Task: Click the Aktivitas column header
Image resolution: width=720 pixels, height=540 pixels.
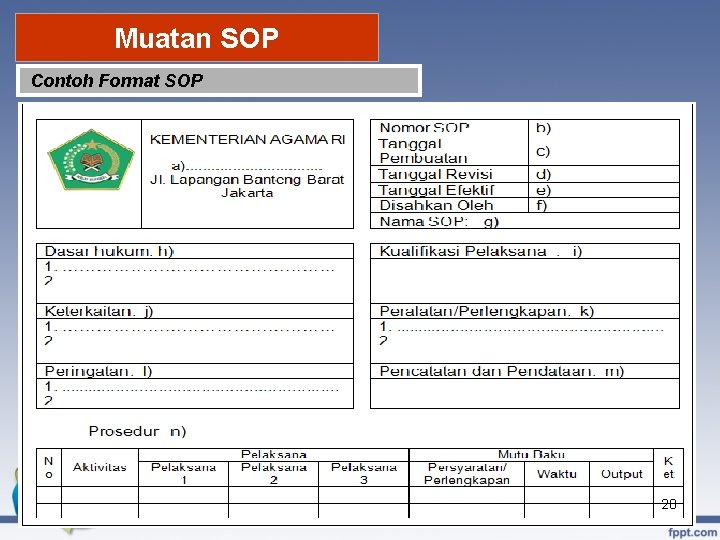Action: click(x=100, y=467)
